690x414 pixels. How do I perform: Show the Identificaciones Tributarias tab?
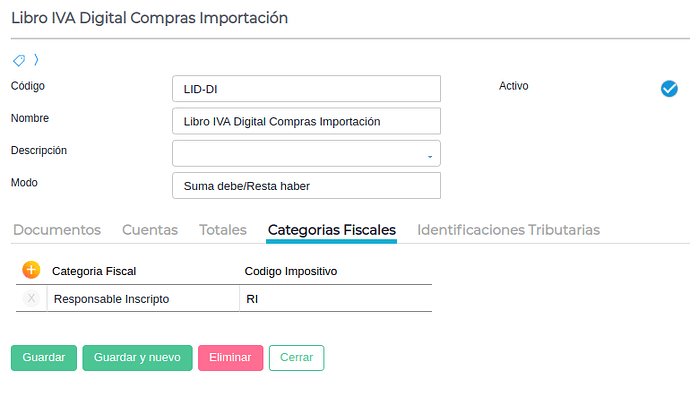pyautogui.click(x=508, y=230)
